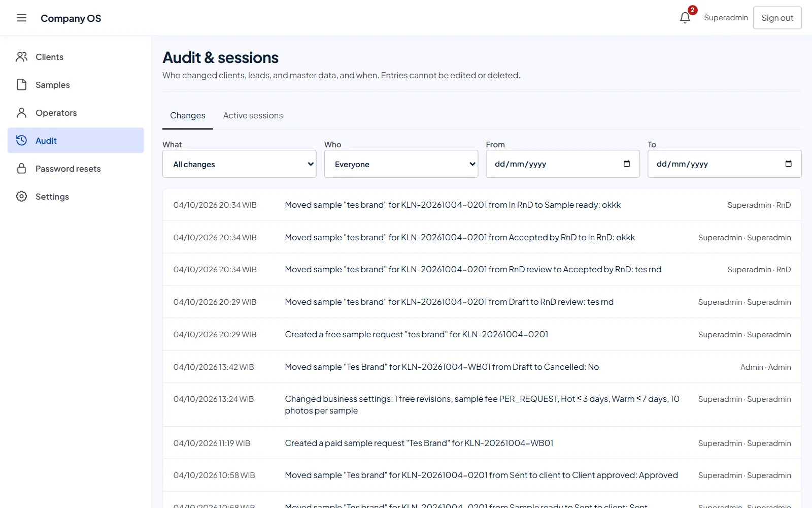Image resolution: width=812 pixels, height=508 pixels.
Task: Open the Clients menu item
Action: click(76, 57)
